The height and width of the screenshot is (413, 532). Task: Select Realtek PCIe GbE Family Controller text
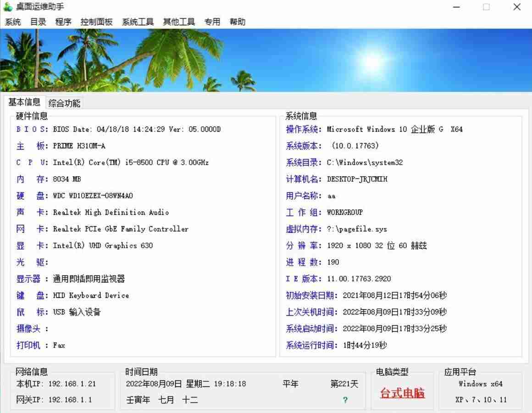(121, 229)
